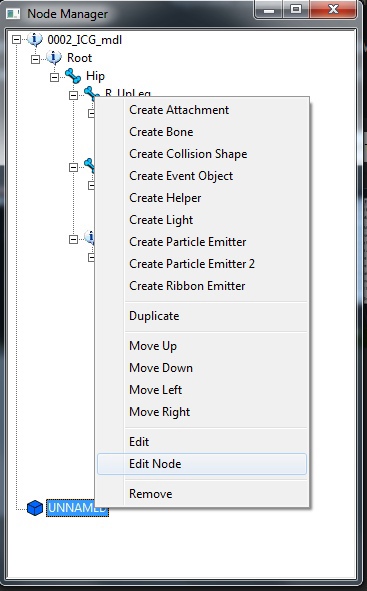Click the Root node info icon
Viewport: 367px width, 591px height.
pyautogui.click(x=54, y=57)
